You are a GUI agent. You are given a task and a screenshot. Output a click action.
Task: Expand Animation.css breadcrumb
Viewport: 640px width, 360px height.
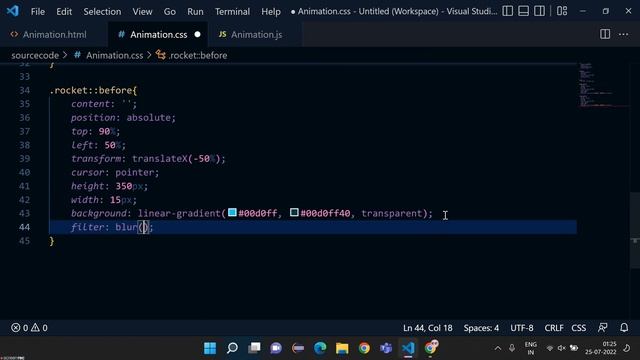pyautogui.click(x=114, y=56)
